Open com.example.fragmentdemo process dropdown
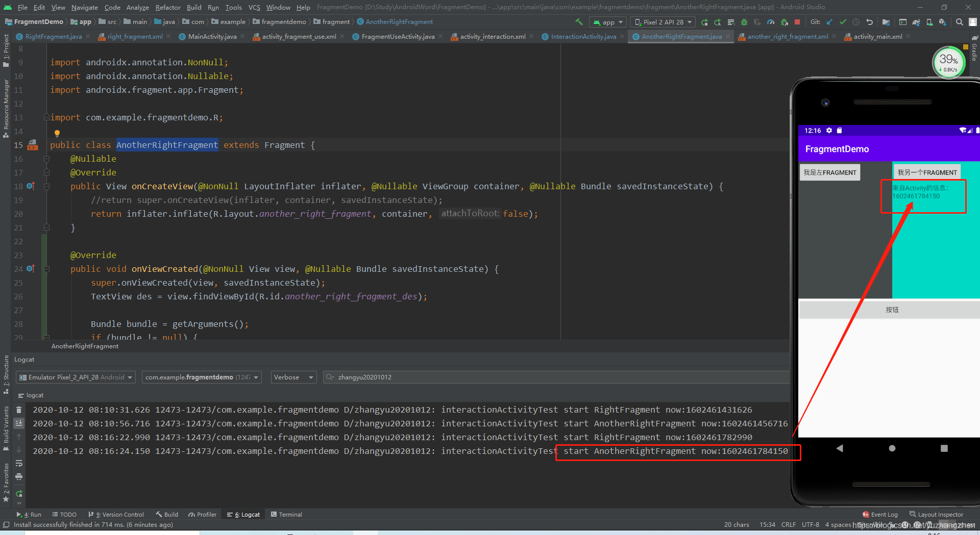This screenshot has width=980, height=535. click(x=202, y=377)
